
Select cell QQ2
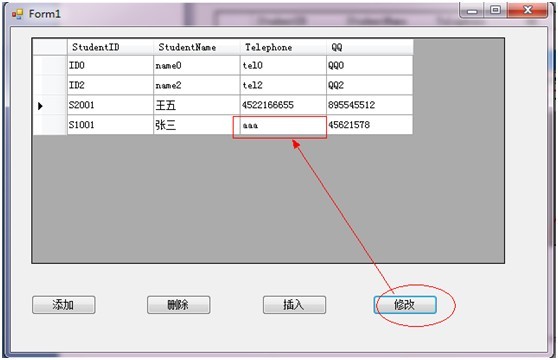pyautogui.click(x=370, y=85)
